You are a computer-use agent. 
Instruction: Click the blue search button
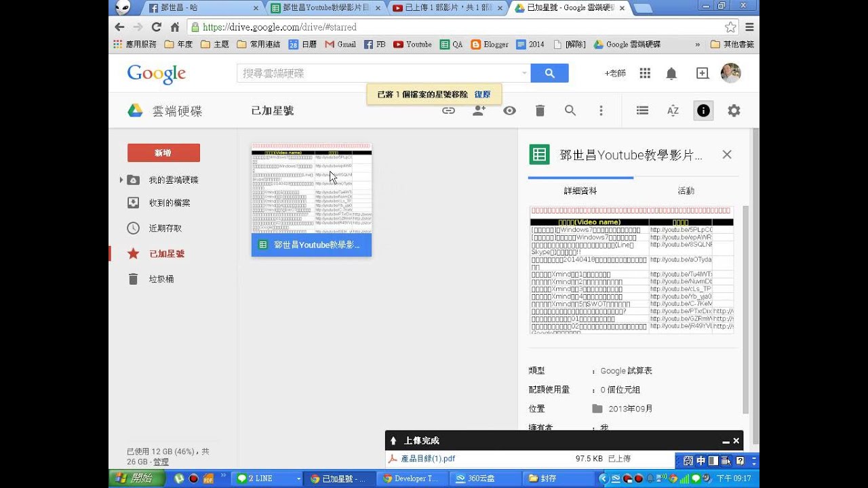pyautogui.click(x=549, y=73)
